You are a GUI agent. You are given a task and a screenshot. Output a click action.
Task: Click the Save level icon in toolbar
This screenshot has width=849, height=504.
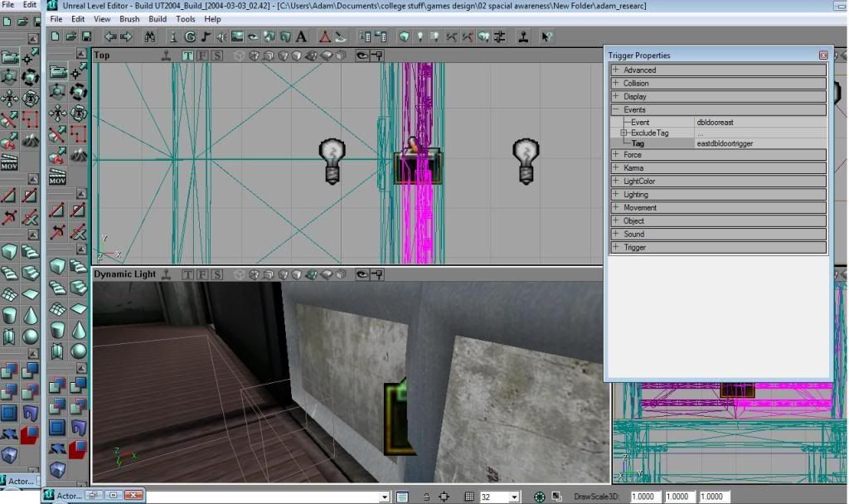86,36
